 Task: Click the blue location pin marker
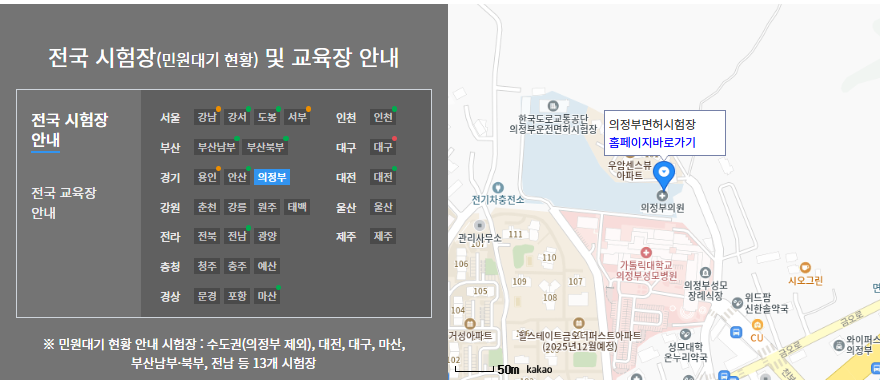tap(664, 176)
